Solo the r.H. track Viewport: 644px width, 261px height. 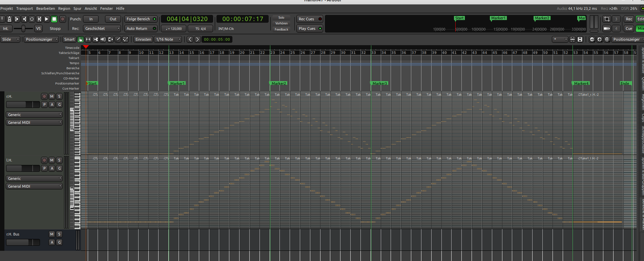(59, 96)
